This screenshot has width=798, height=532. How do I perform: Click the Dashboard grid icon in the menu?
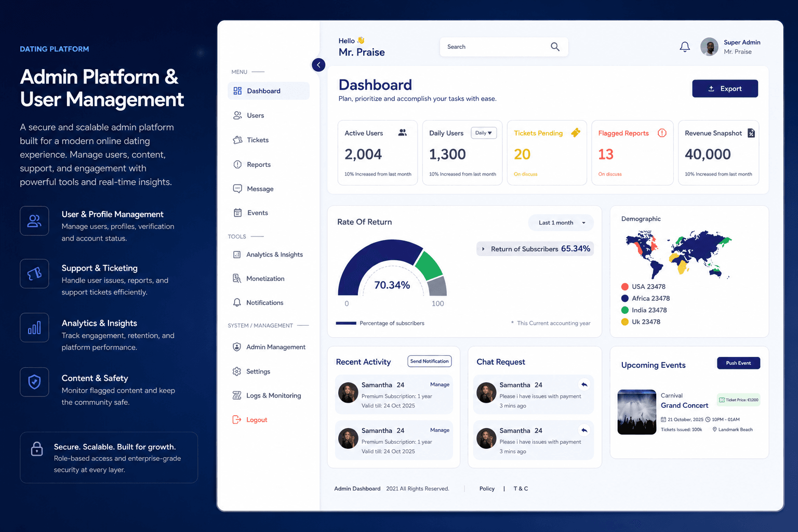(x=237, y=91)
